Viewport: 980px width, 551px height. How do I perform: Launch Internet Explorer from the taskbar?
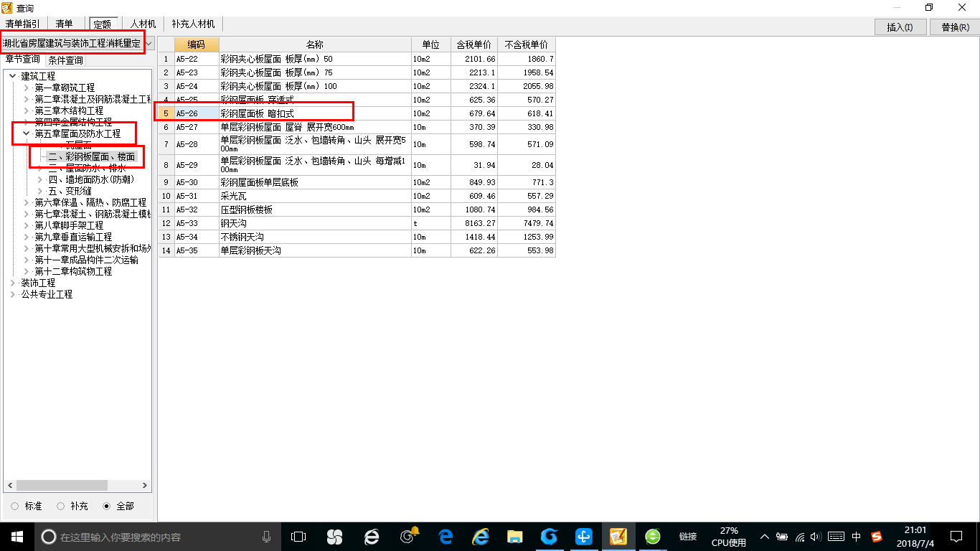click(480, 537)
